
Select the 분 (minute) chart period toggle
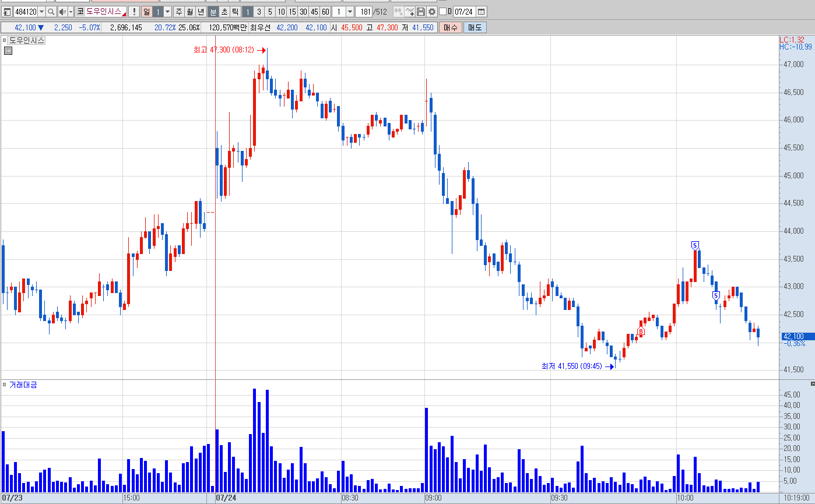(213, 12)
